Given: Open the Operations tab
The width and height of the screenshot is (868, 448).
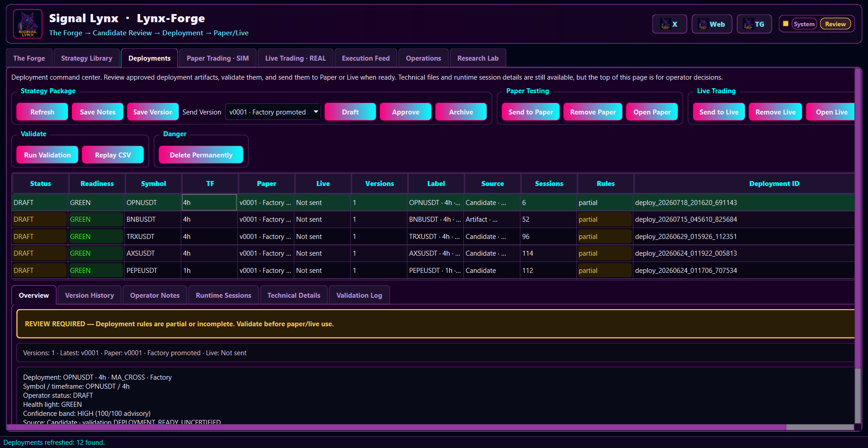Looking at the screenshot, I should 423,58.
